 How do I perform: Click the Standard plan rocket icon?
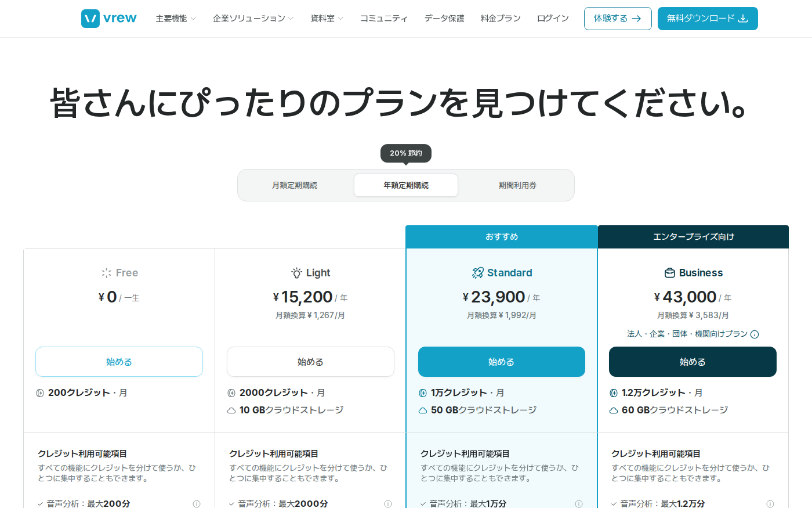477,273
